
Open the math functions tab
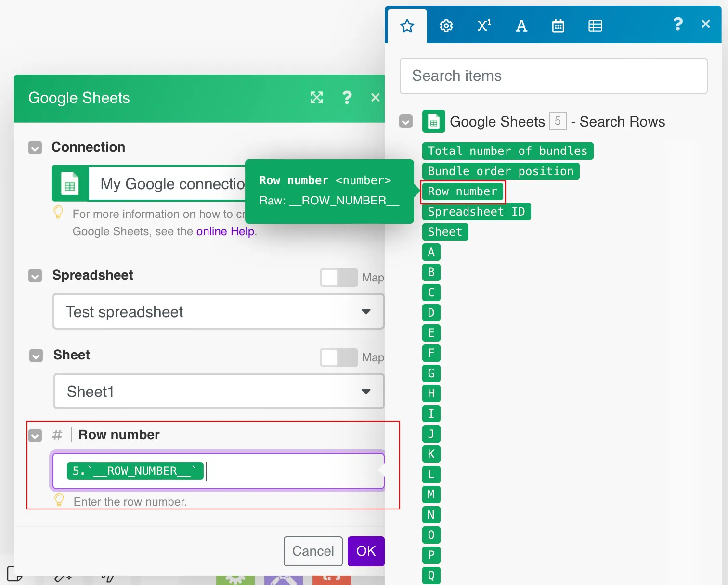click(x=484, y=25)
